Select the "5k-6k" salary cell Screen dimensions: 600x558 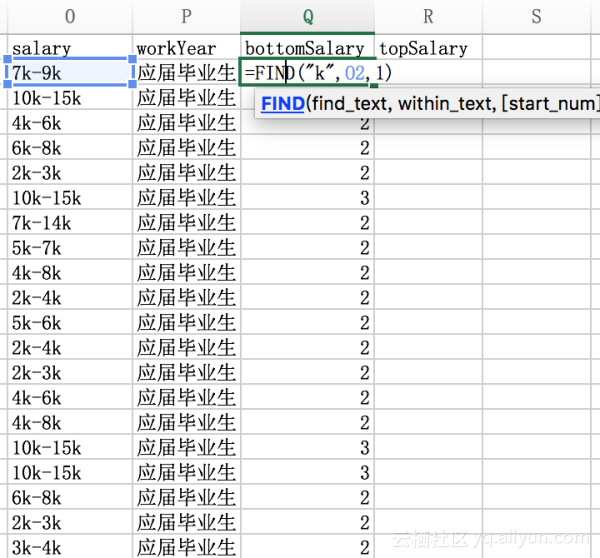(x=70, y=323)
